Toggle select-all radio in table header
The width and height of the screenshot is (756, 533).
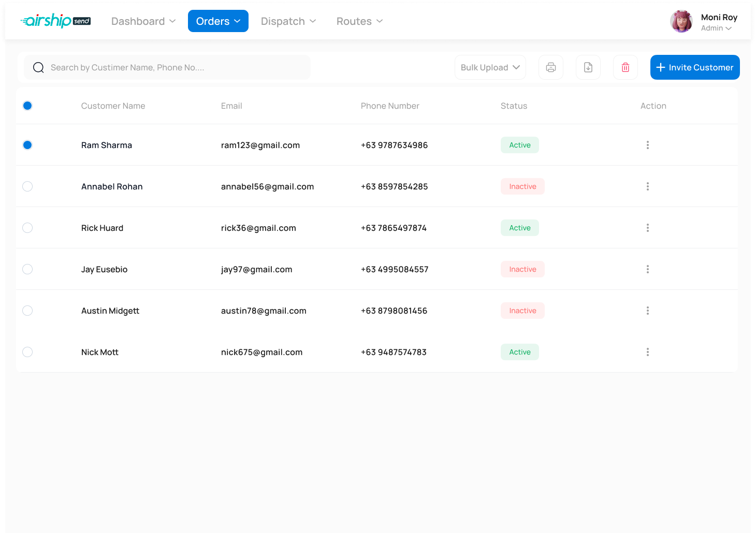27,106
